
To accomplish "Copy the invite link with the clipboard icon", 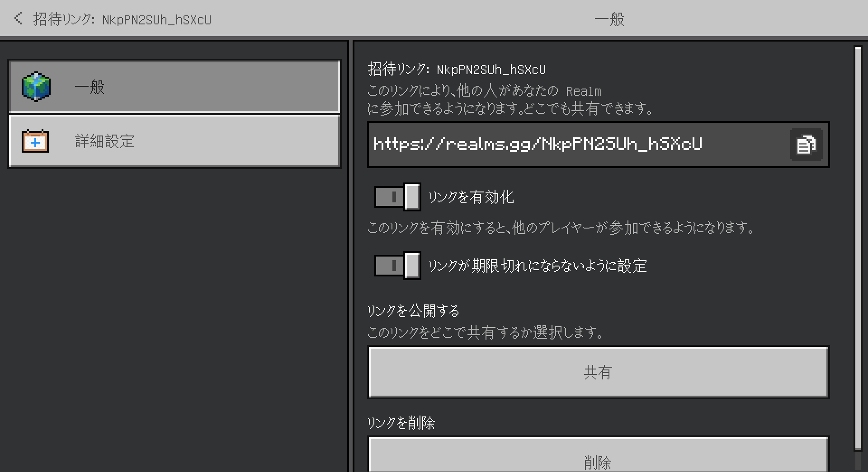I will [x=806, y=145].
